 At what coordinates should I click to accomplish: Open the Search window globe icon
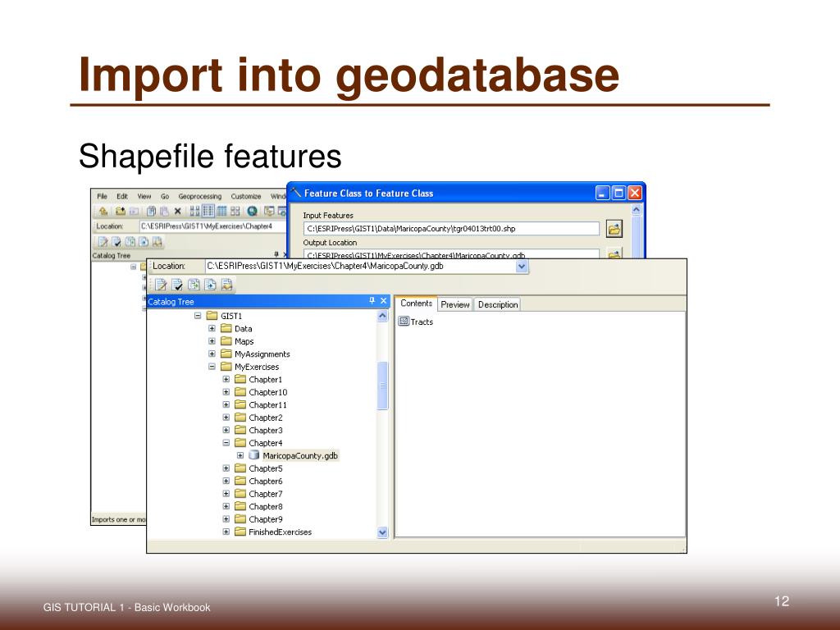[252, 211]
